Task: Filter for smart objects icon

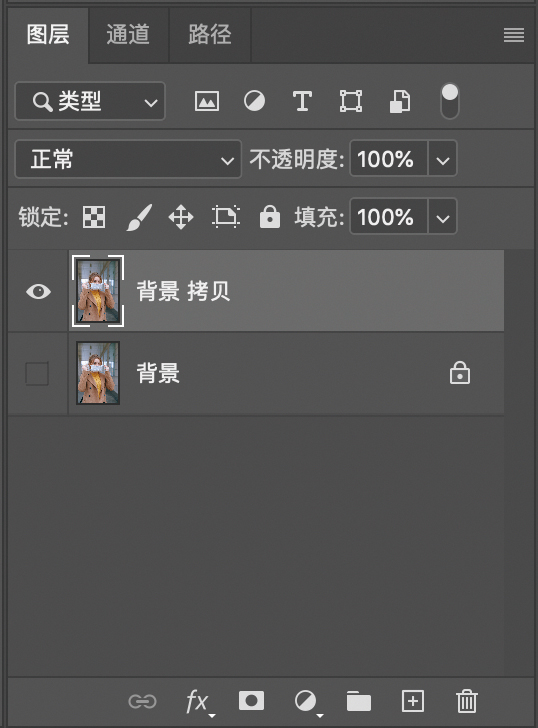Action: [400, 101]
